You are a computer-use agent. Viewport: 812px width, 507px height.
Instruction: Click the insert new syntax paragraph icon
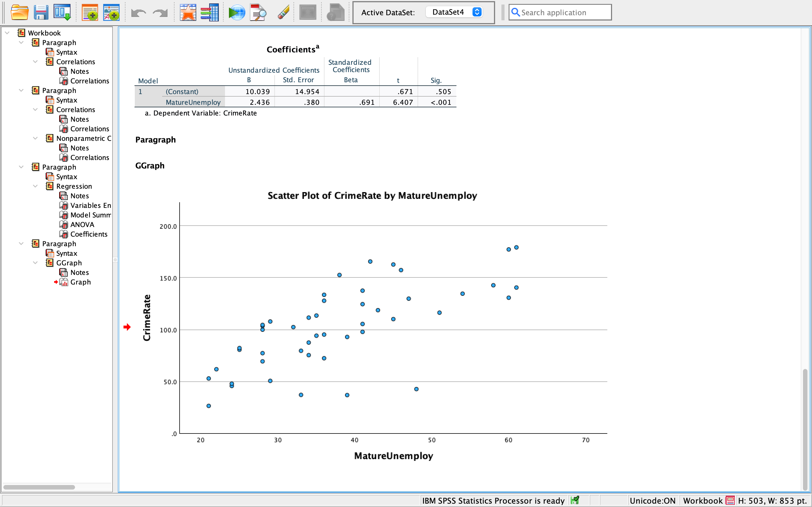click(90, 12)
